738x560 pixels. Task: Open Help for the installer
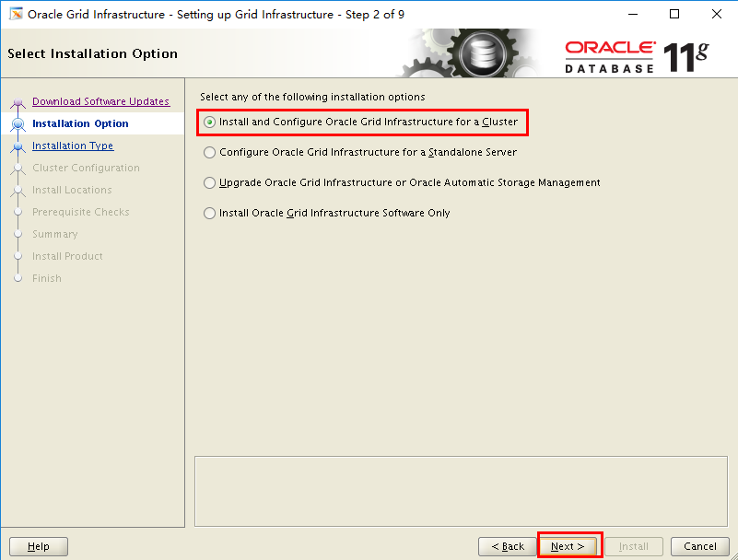(x=39, y=546)
